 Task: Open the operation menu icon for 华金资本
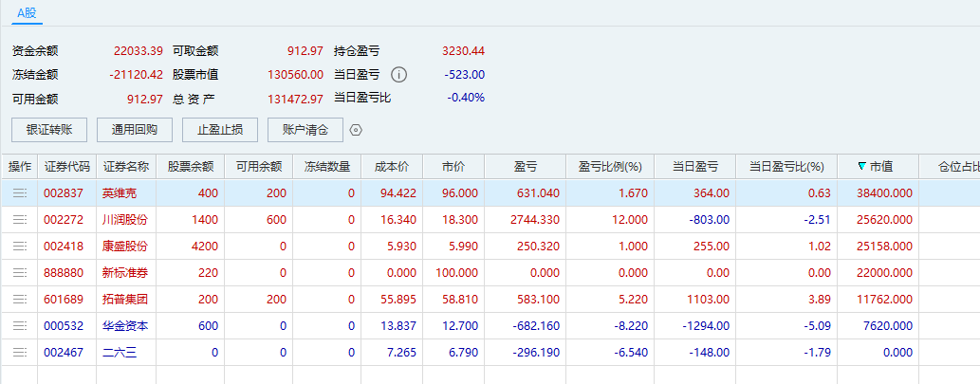point(19,326)
